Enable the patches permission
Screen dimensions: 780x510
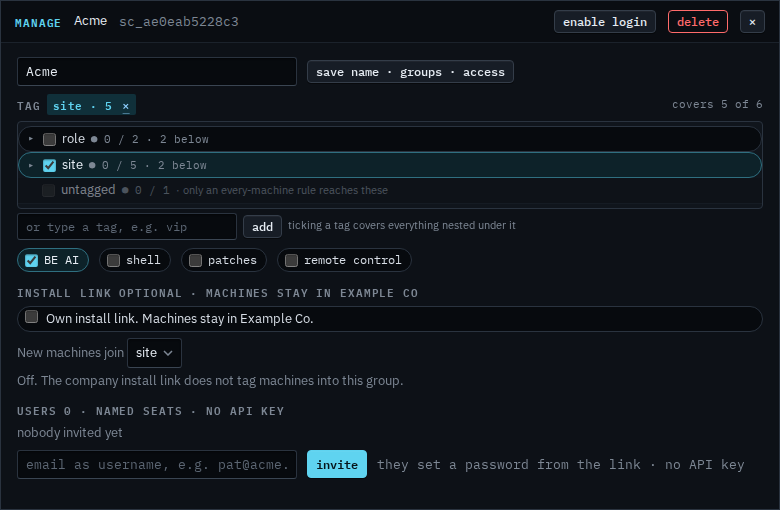coord(195,260)
